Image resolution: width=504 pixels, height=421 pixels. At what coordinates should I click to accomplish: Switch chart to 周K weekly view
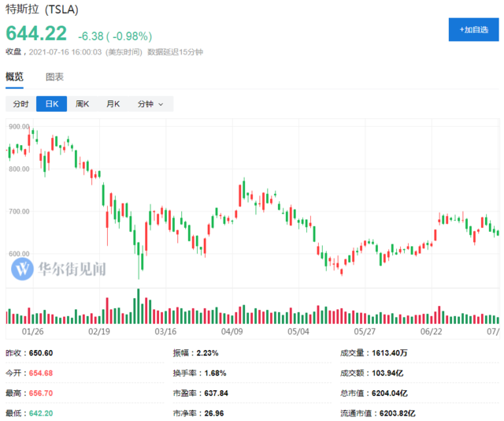[x=82, y=104]
